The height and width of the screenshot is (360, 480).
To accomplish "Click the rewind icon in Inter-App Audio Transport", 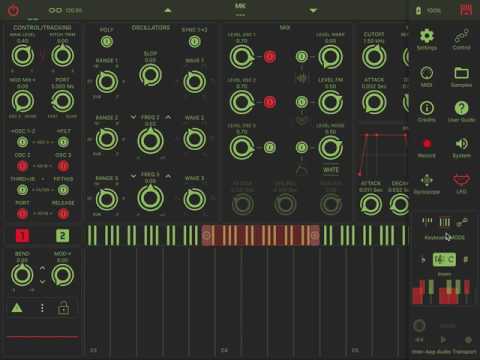I will pos(419,340).
